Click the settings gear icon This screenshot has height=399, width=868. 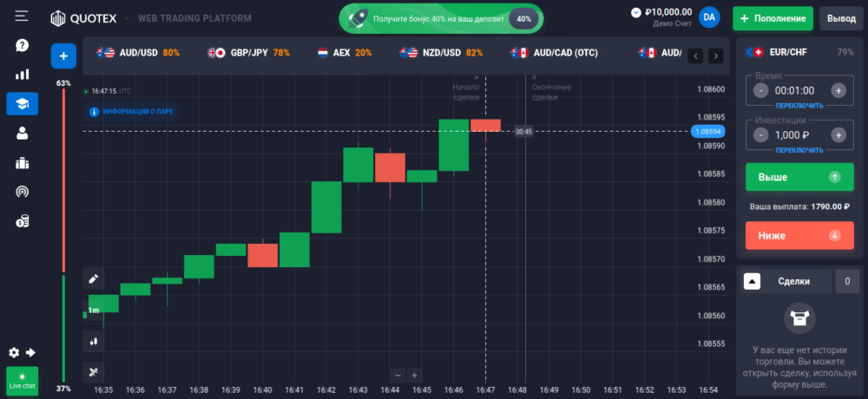point(14,352)
